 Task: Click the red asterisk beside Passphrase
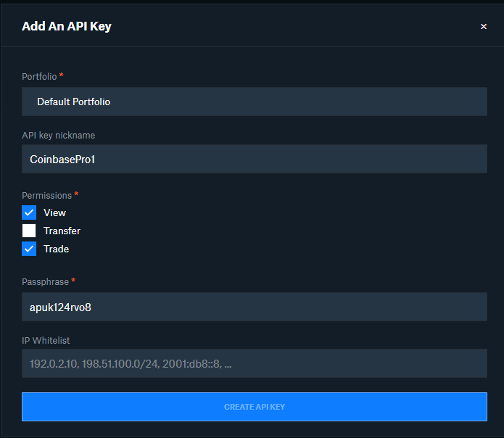point(73,280)
